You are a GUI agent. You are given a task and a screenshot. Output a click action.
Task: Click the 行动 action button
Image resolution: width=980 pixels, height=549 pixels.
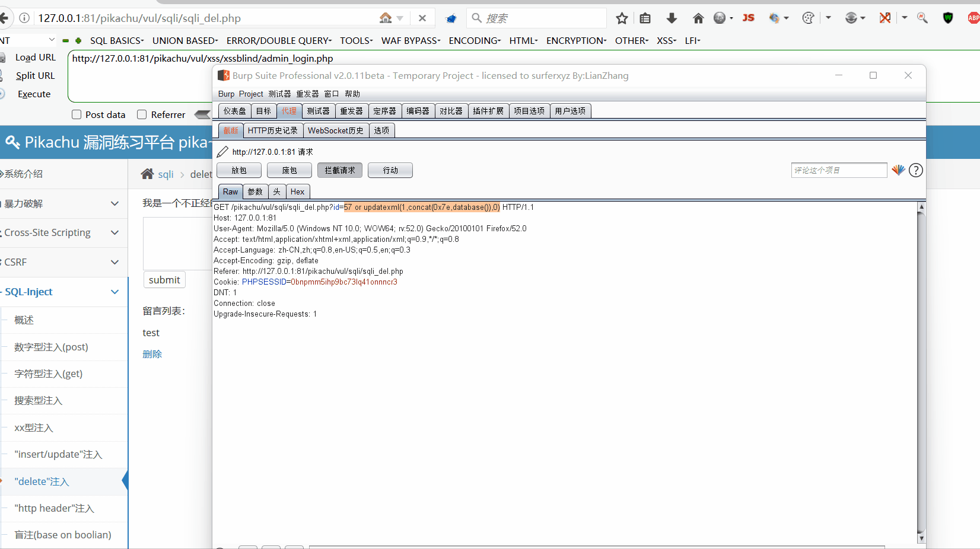click(x=390, y=170)
